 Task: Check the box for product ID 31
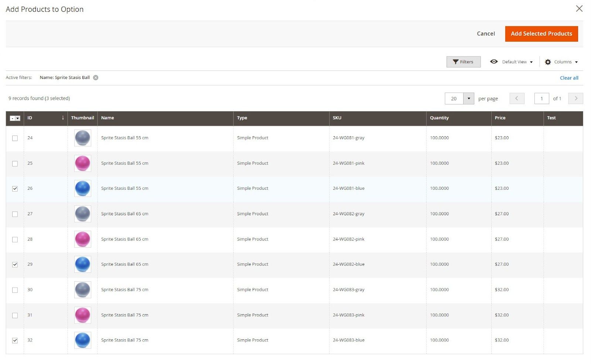[15, 316]
